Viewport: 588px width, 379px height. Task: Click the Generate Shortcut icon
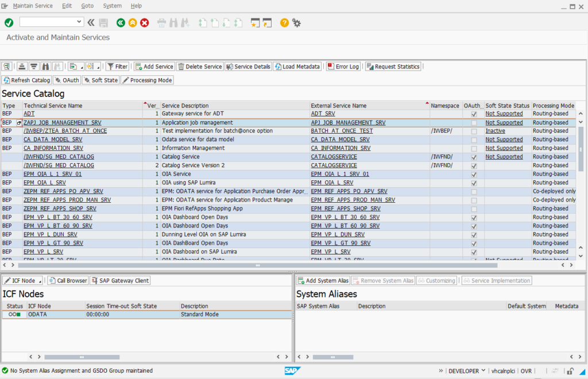(x=267, y=23)
